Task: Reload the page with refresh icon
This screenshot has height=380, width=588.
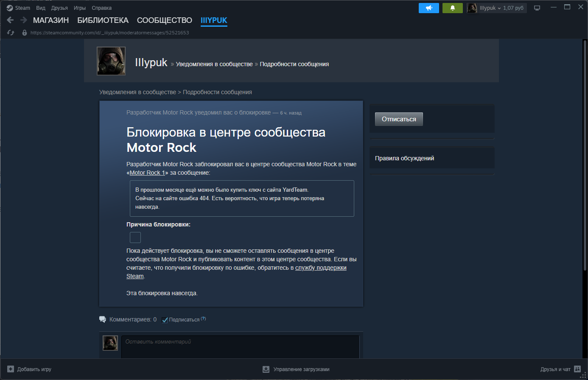Action: (x=11, y=33)
